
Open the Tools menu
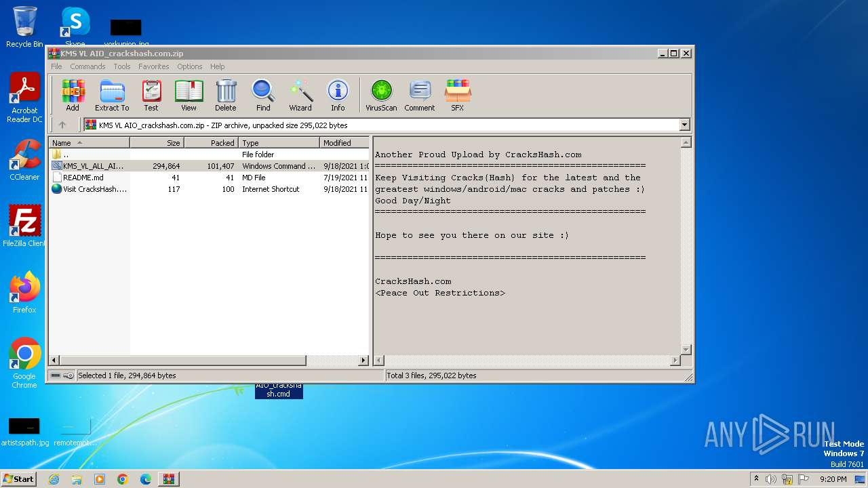[x=122, y=66]
